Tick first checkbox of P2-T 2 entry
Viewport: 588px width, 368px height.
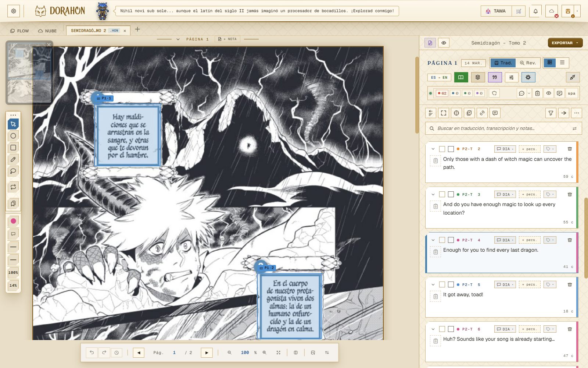442,149
